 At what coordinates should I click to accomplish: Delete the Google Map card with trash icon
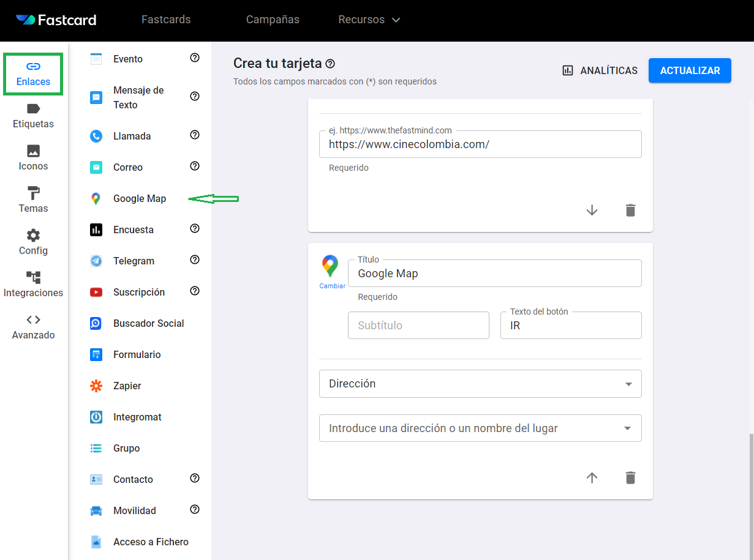click(630, 478)
